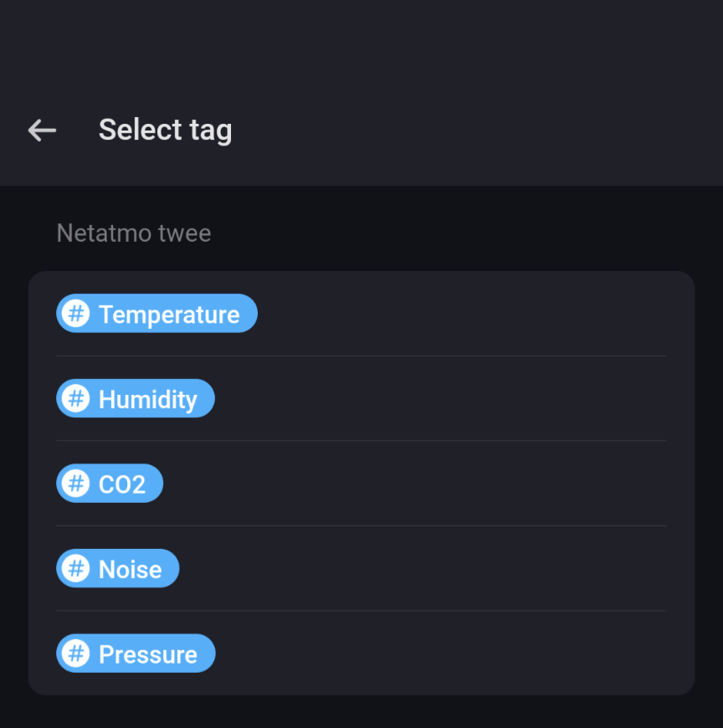
Task: Select the Humidity tag chip
Action: 136,398
